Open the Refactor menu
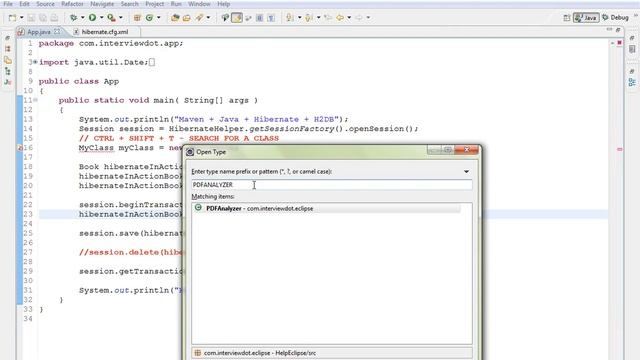 72,4
